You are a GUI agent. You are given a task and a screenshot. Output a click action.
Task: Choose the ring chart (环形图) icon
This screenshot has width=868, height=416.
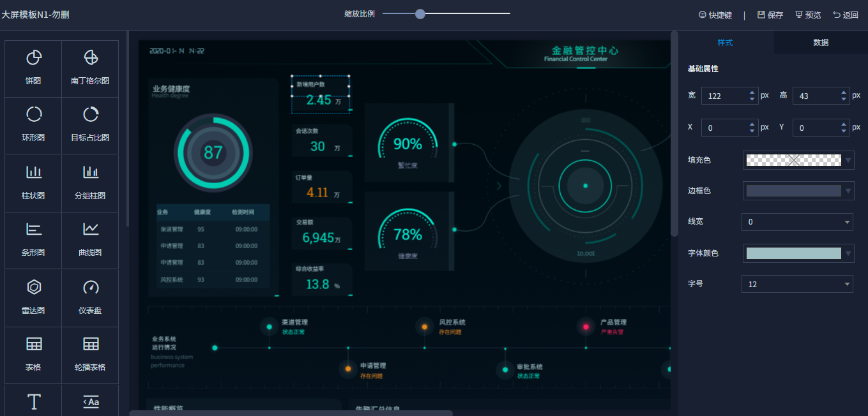pyautogui.click(x=33, y=124)
